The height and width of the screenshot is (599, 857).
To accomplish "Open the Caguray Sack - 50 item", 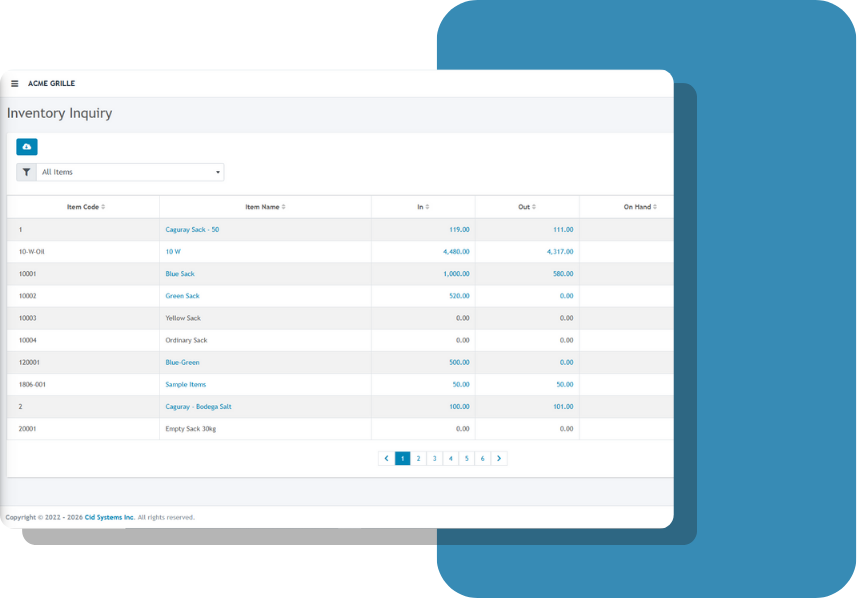I will tap(192, 229).
